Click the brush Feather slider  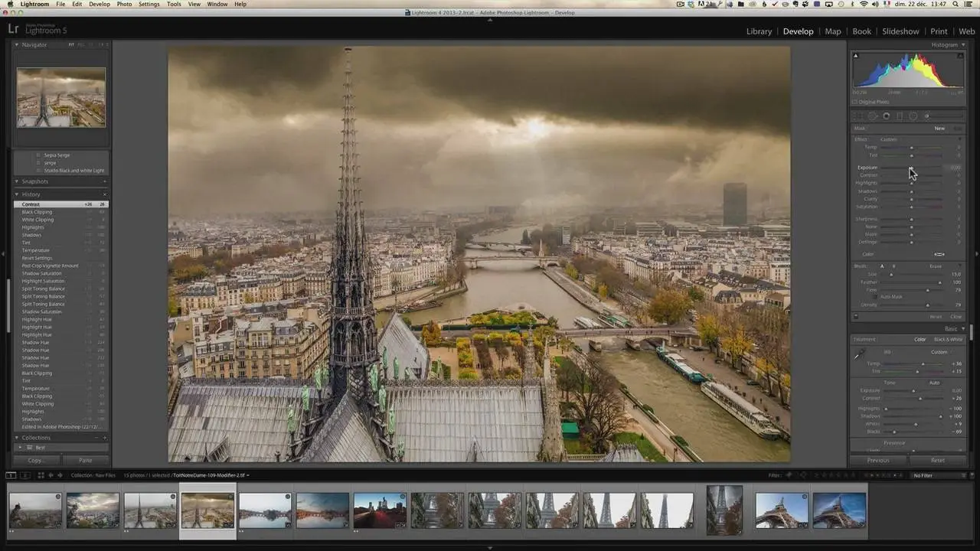(911, 282)
